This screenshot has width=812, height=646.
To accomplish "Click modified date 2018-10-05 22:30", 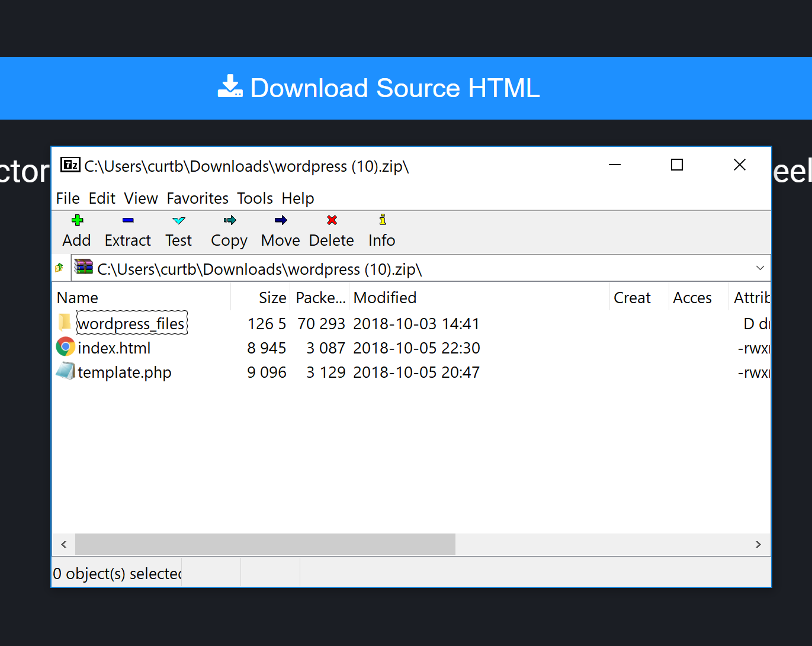I will pyautogui.click(x=416, y=348).
